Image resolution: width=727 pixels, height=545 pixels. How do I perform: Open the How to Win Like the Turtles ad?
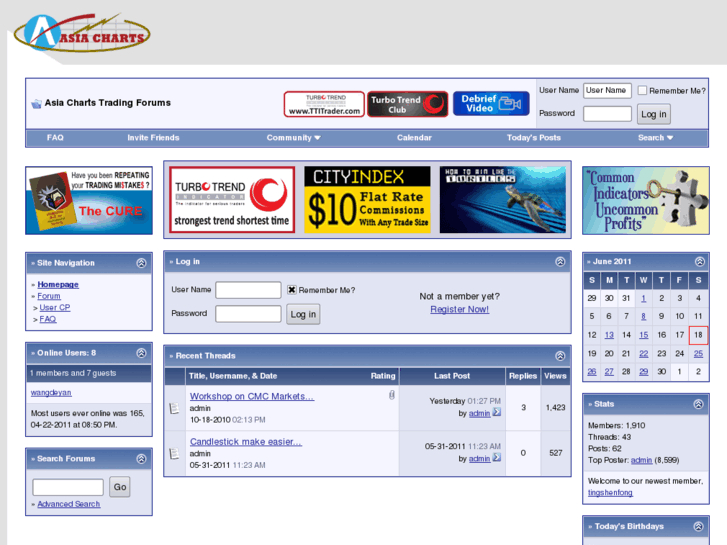pyautogui.click(x=503, y=200)
